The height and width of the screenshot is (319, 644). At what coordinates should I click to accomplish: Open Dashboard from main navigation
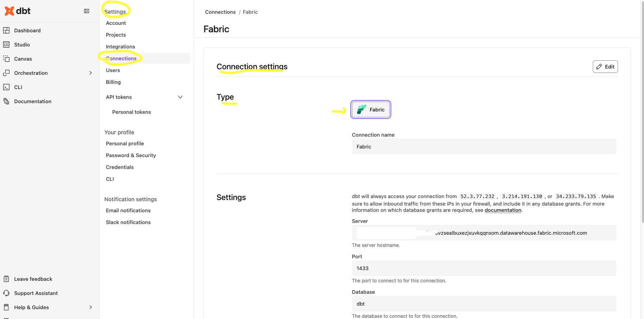coord(27,30)
